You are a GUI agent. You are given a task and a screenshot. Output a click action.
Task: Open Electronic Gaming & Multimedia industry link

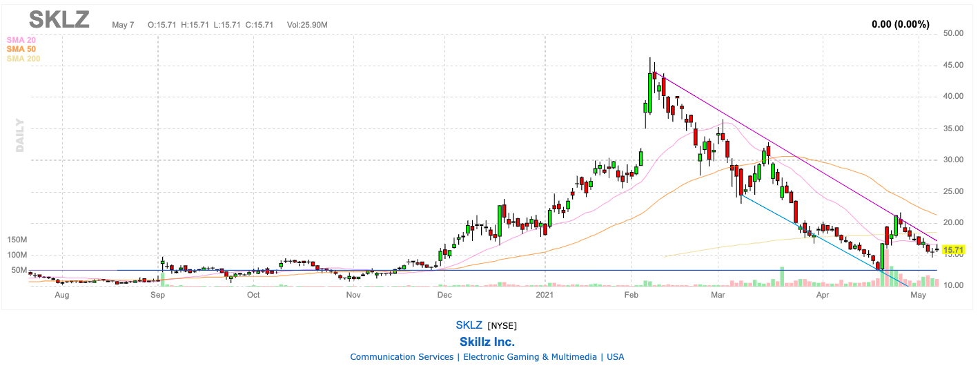tap(530, 357)
